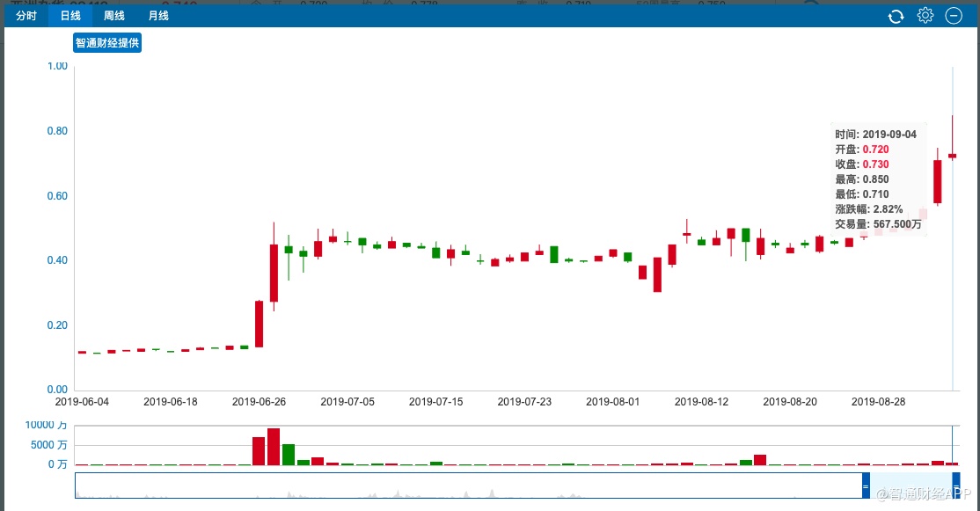This screenshot has width=980, height=511.
Task: Click the 2019-06-26 axis date label
Action: click(259, 402)
